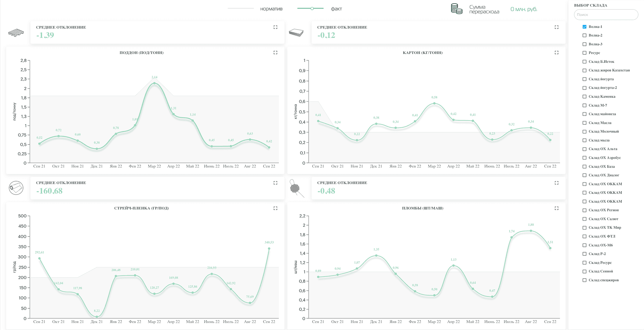This screenshot has width=644, height=330.
Task: Expand the cardboard average deviation -0,12 card
Action: point(556,27)
